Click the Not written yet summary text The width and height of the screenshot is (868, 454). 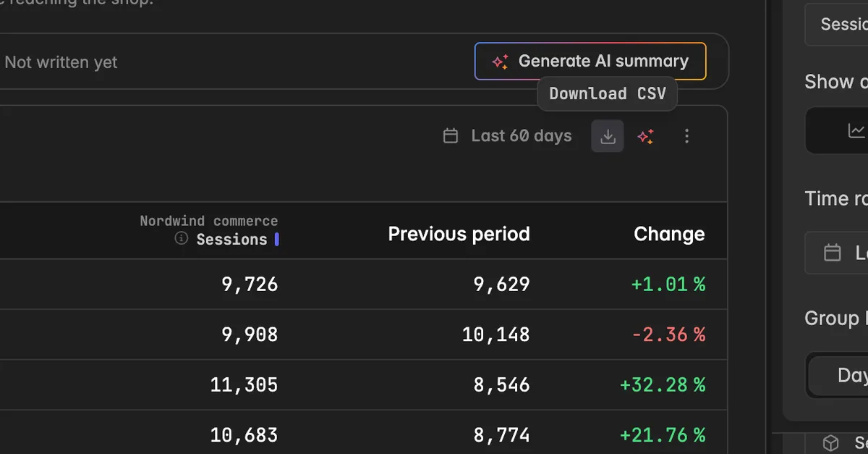point(61,62)
